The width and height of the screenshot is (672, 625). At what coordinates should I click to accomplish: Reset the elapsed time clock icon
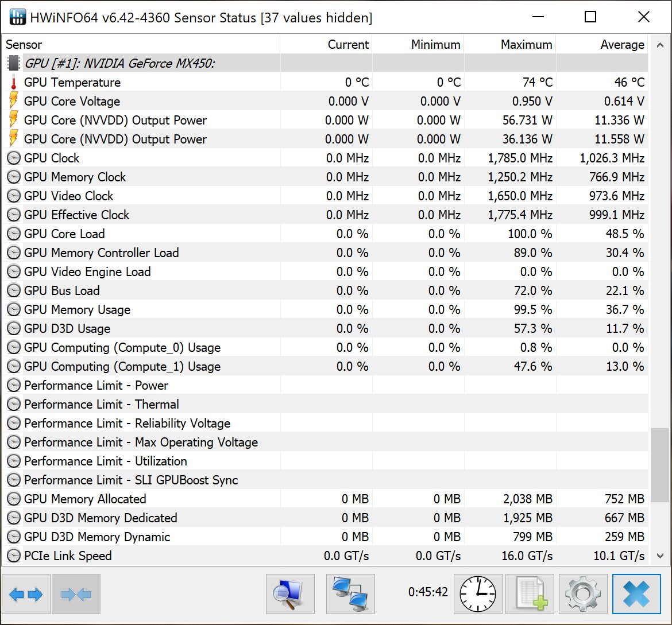click(x=478, y=594)
